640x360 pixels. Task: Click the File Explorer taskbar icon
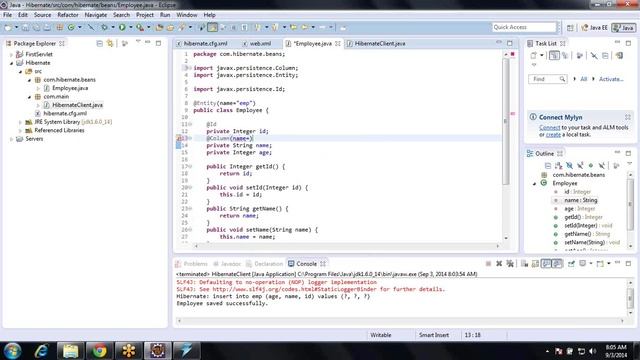70,351
